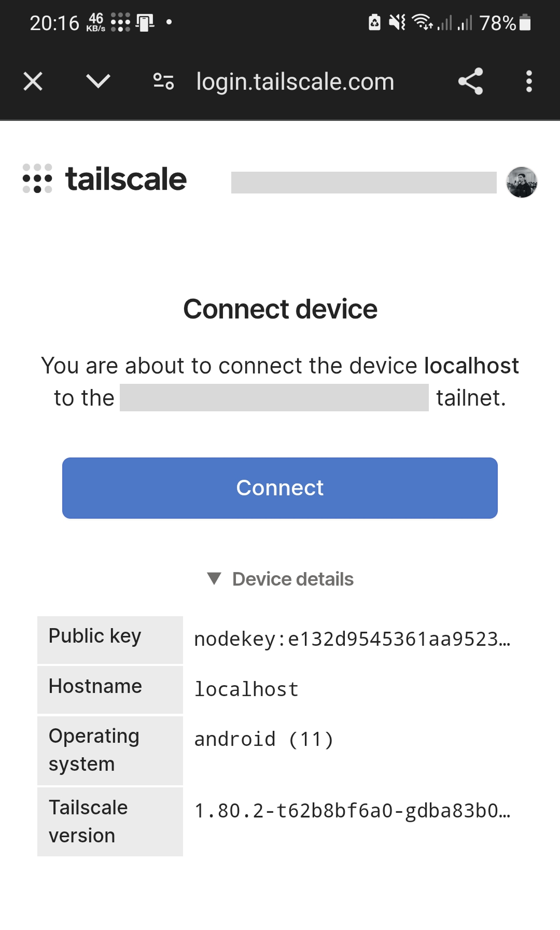Tap the battery 78% status icon
Image resolution: width=560 pixels, height=930 pixels.
(525, 23)
